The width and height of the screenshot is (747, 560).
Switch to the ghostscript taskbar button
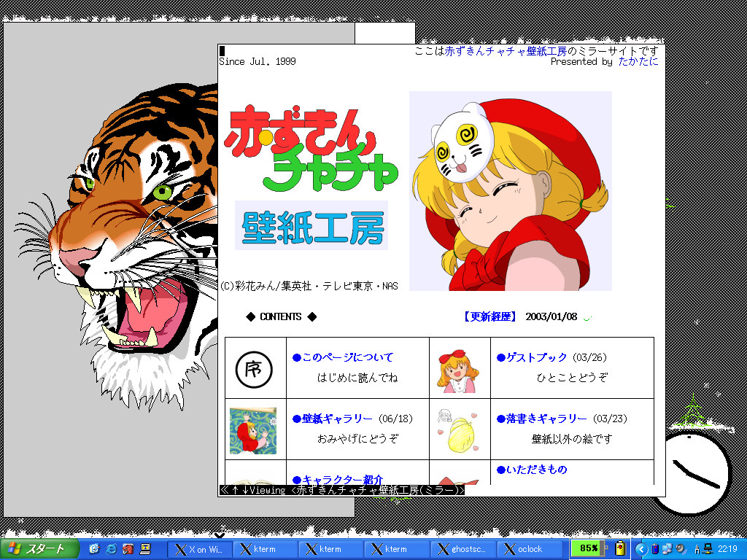[463, 550]
